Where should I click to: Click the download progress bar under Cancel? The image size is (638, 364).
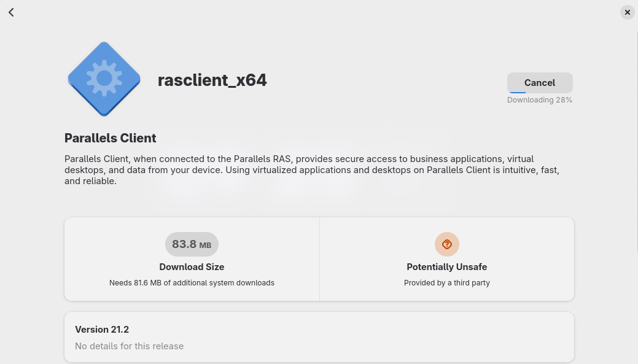click(x=540, y=92)
